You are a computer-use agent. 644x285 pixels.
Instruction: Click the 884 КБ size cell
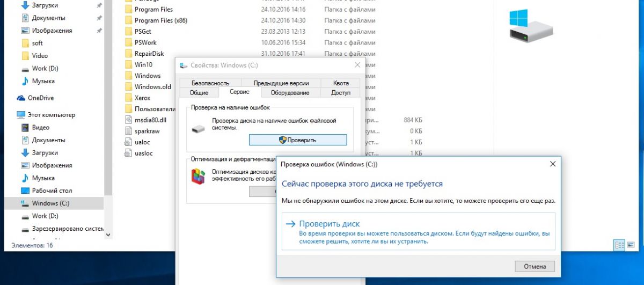tap(413, 120)
